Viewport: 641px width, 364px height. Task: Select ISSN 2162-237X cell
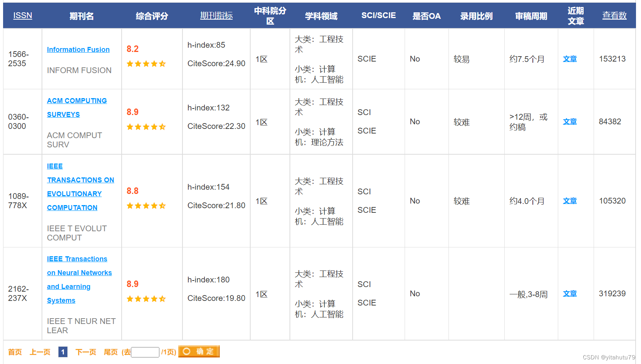tap(22, 294)
